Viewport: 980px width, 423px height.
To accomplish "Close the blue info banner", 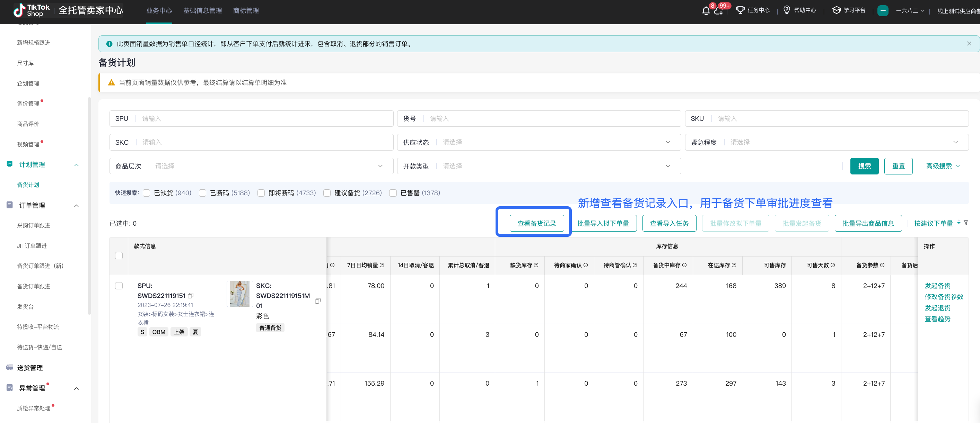I will click(969, 44).
